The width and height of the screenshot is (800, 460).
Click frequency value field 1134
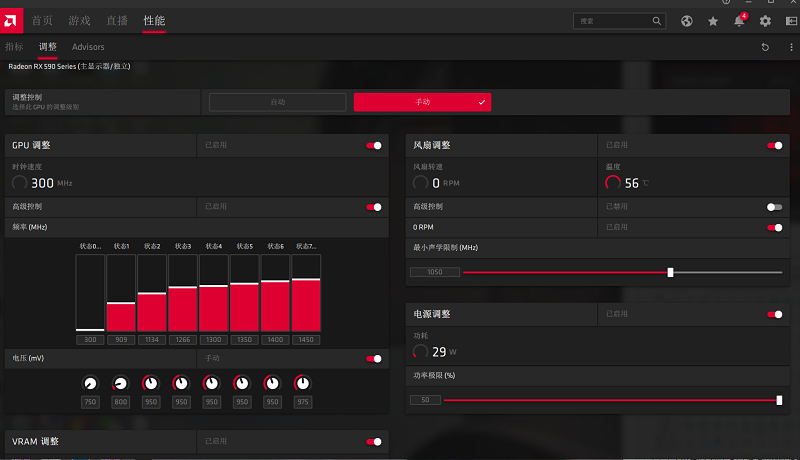pyautogui.click(x=152, y=340)
